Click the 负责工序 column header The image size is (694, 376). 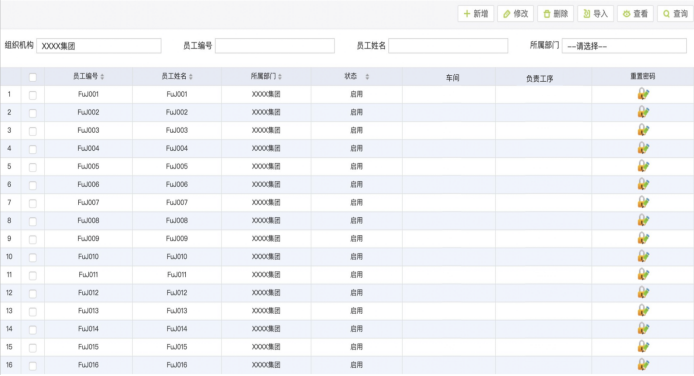pos(544,77)
